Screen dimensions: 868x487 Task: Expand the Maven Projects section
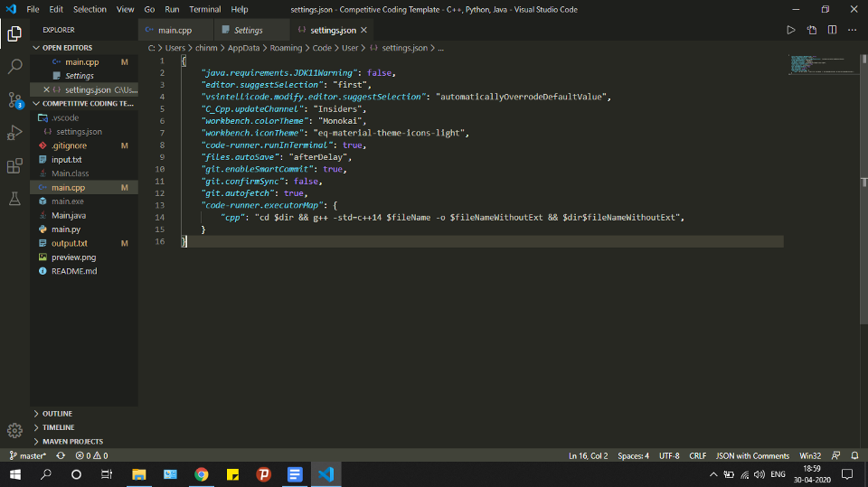coord(72,441)
